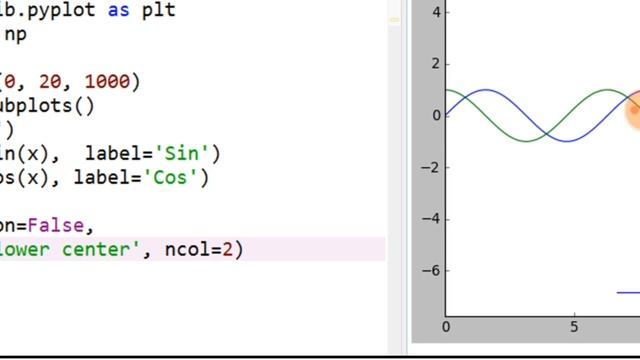The height and width of the screenshot is (360, 640).
Task: Click the number 1000 in code
Action: pyautogui.click(x=107, y=82)
